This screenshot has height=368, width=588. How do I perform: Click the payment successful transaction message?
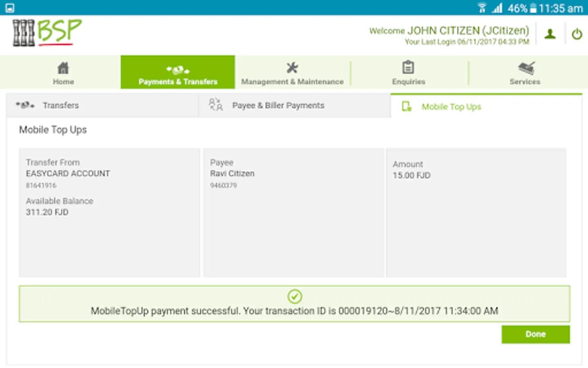(294, 311)
